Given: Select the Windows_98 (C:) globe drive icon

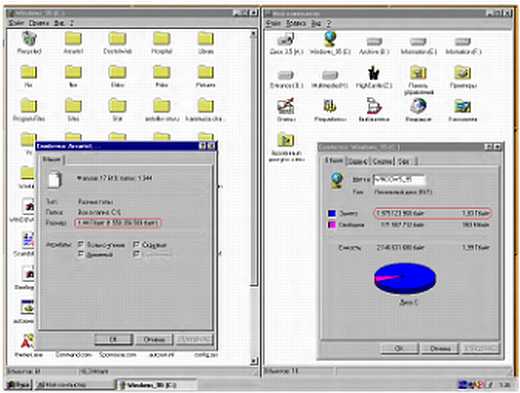Looking at the screenshot, I should pyautogui.click(x=330, y=39).
